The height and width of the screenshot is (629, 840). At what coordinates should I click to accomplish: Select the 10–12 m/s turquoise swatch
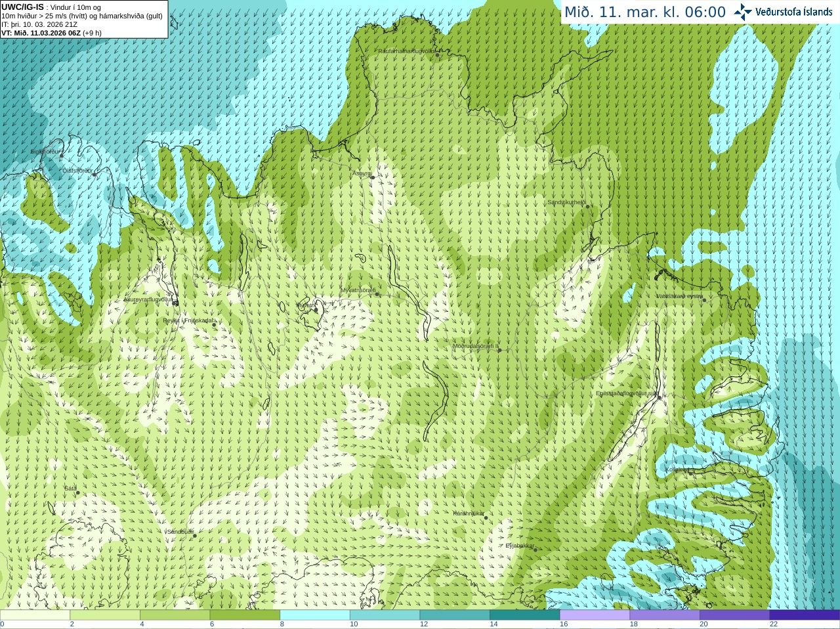click(x=385, y=615)
